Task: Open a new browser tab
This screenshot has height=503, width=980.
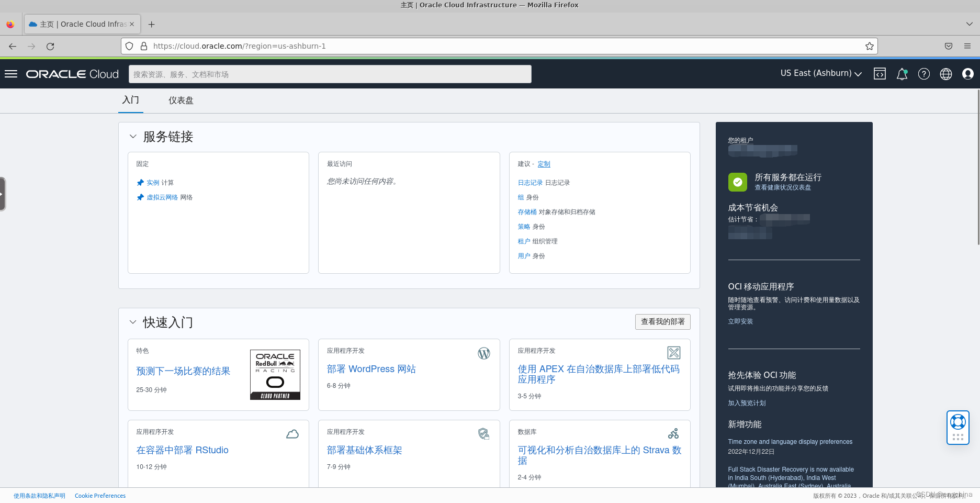Action: click(x=151, y=24)
